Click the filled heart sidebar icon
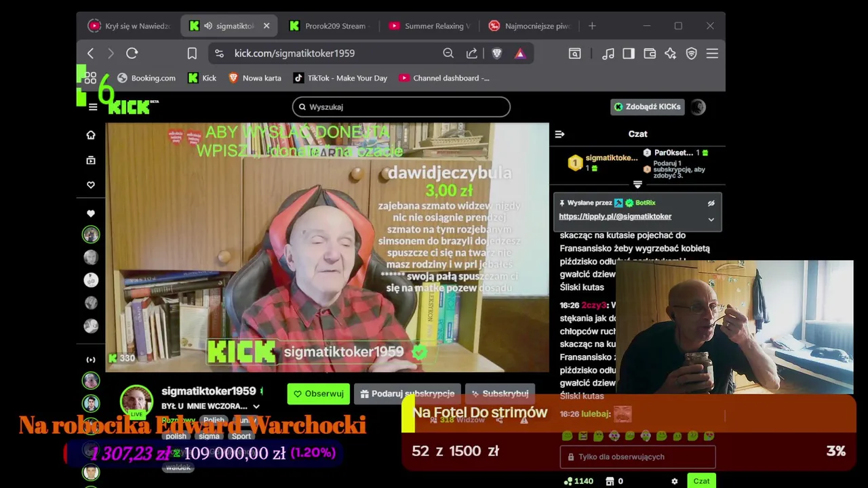 tap(91, 213)
